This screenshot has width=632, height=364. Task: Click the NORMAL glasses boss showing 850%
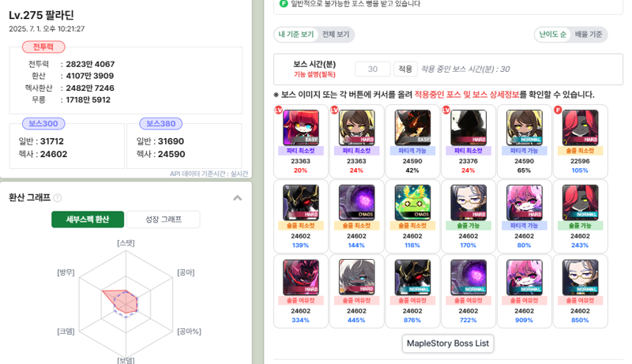click(x=580, y=277)
